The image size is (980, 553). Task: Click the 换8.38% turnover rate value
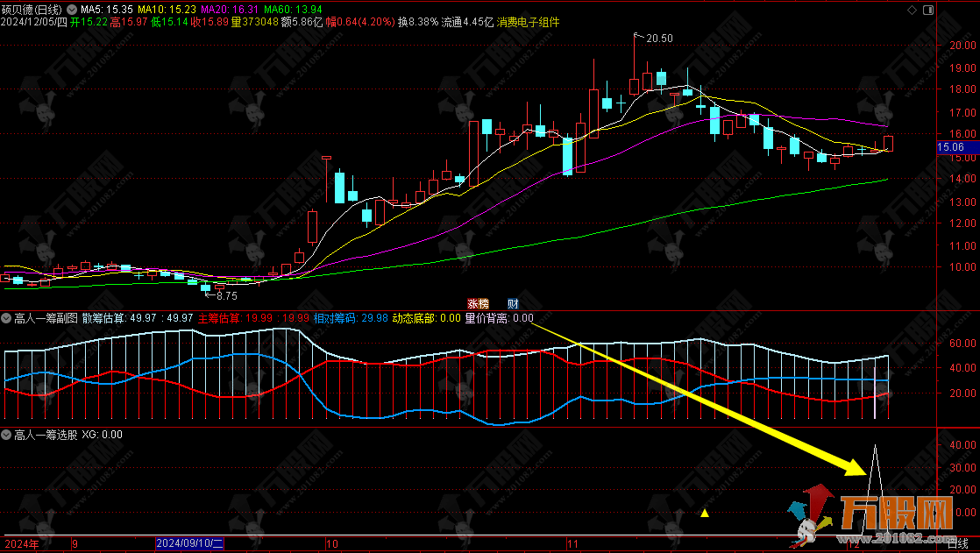point(418,22)
